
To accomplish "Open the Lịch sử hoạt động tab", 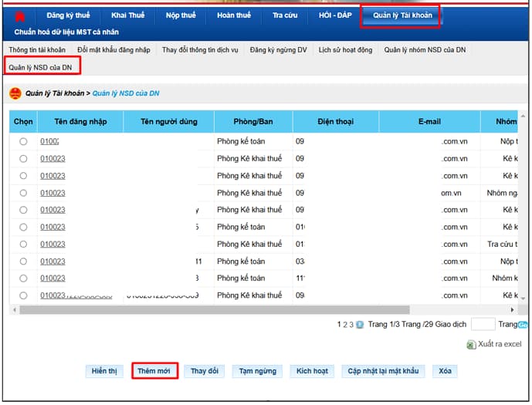I will [345, 50].
